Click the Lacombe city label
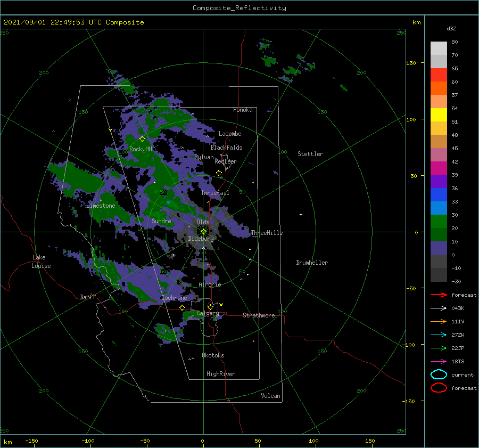Image resolution: width=479 pixels, height=448 pixels. [x=230, y=134]
